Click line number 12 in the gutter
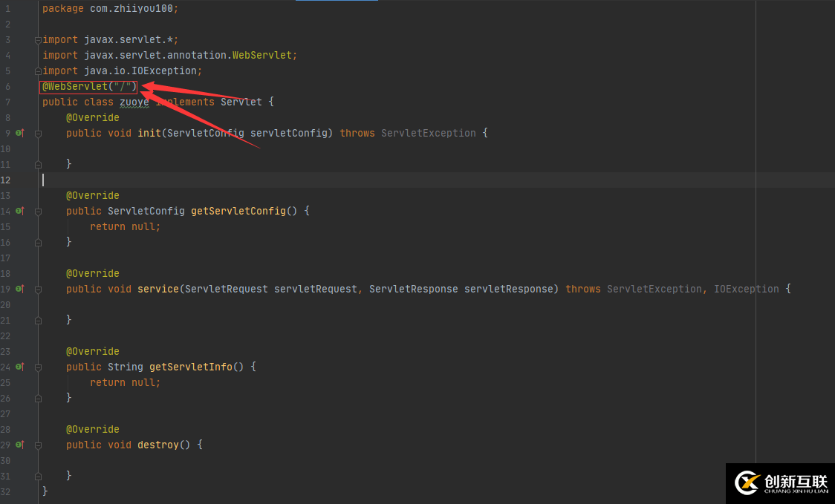This screenshot has height=504, width=835. pyautogui.click(x=7, y=180)
